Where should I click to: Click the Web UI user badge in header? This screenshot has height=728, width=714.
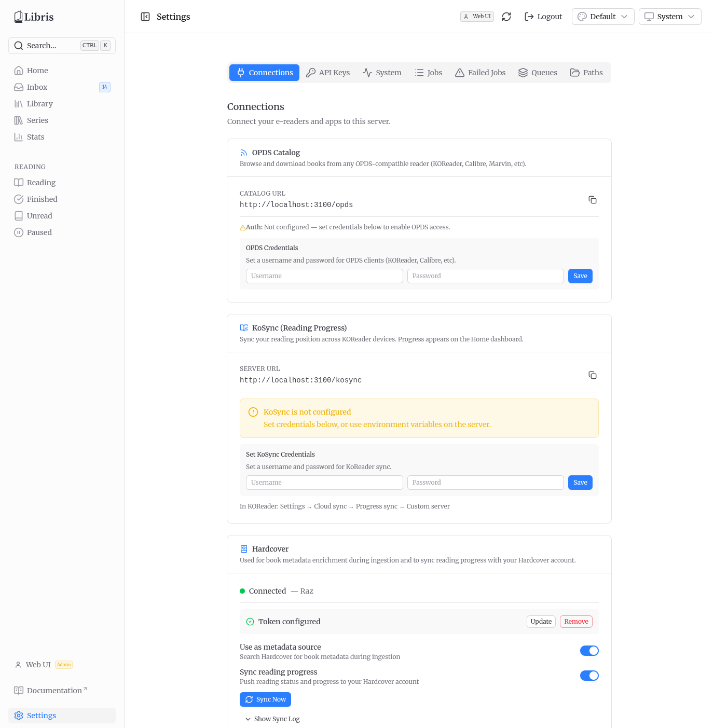point(477,17)
